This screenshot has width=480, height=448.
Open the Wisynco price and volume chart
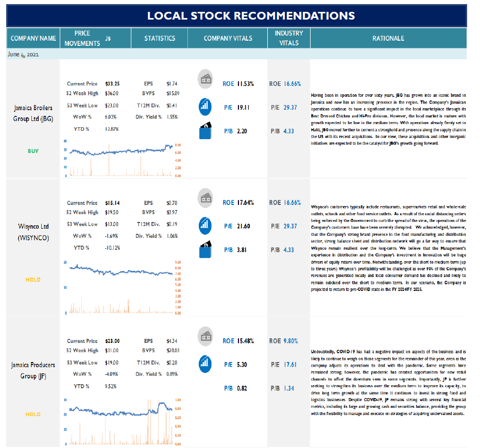coord(123,287)
